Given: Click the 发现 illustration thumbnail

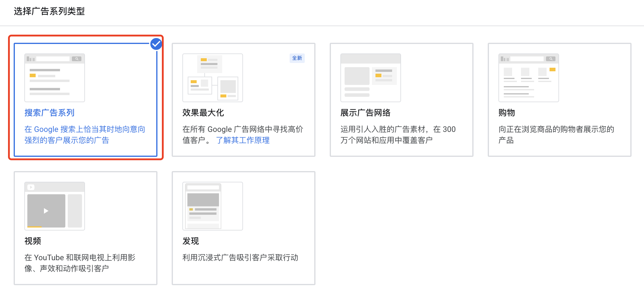Looking at the screenshot, I should pos(213,206).
